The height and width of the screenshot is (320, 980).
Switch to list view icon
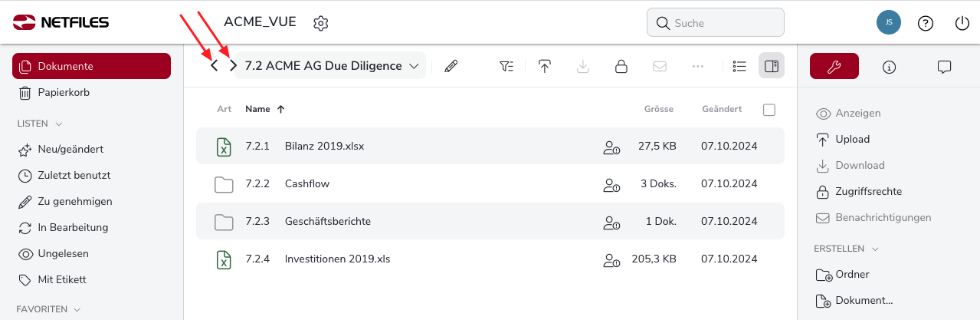[739, 67]
